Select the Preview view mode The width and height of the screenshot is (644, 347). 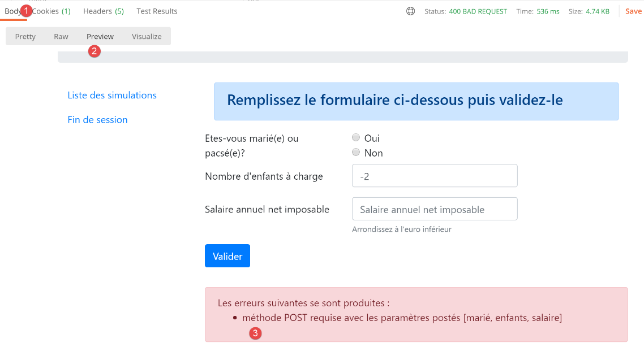tap(100, 37)
